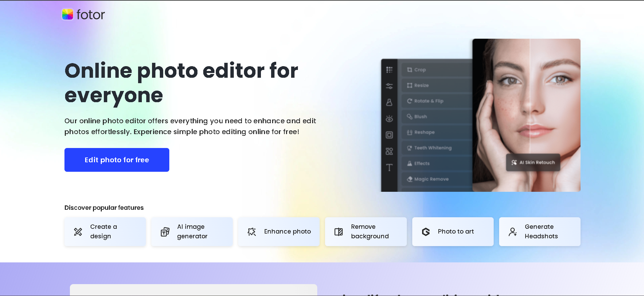Select Magic Remove in the preview list

click(x=437, y=179)
